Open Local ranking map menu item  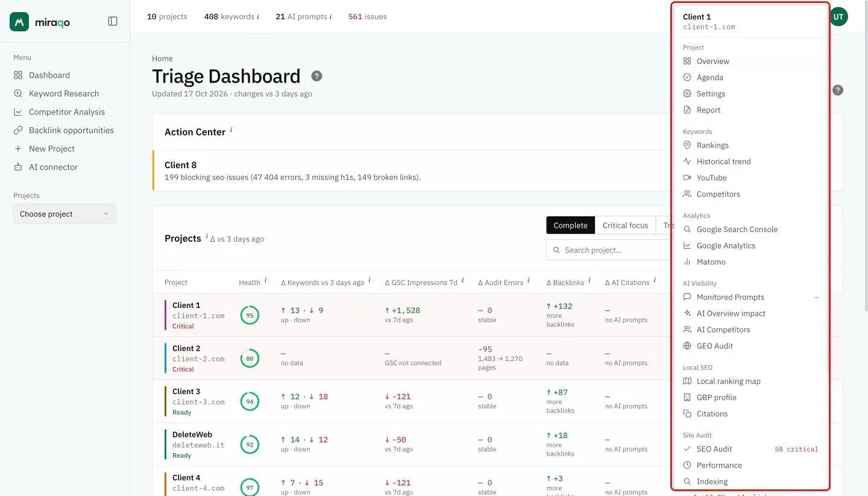point(750,381)
